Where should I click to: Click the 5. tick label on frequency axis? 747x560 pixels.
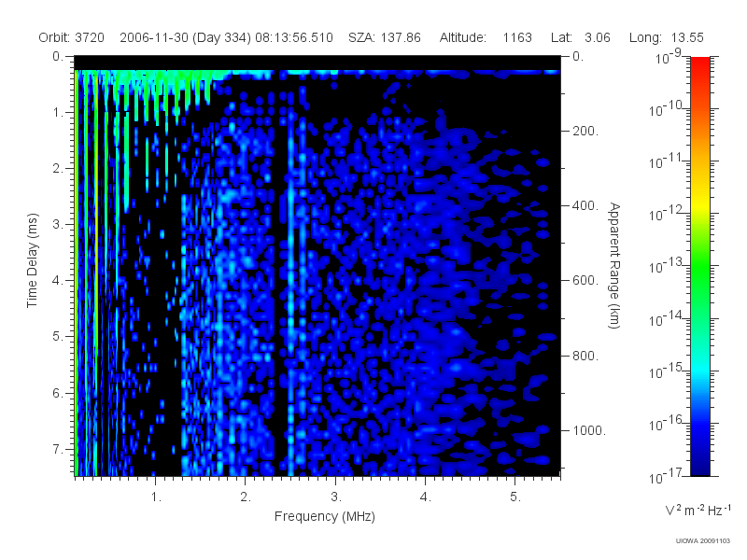coord(515,497)
